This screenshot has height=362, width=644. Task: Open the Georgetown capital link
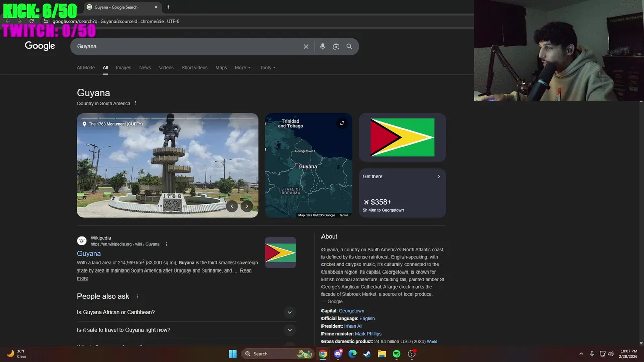pos(351,311)
